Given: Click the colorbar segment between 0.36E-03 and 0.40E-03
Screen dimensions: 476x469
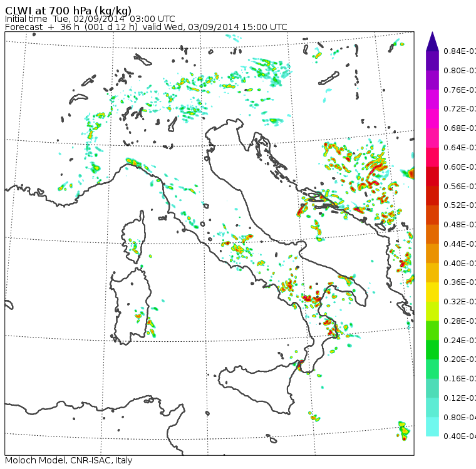Looking at the screenshot, I should click(x=432, y=272).
